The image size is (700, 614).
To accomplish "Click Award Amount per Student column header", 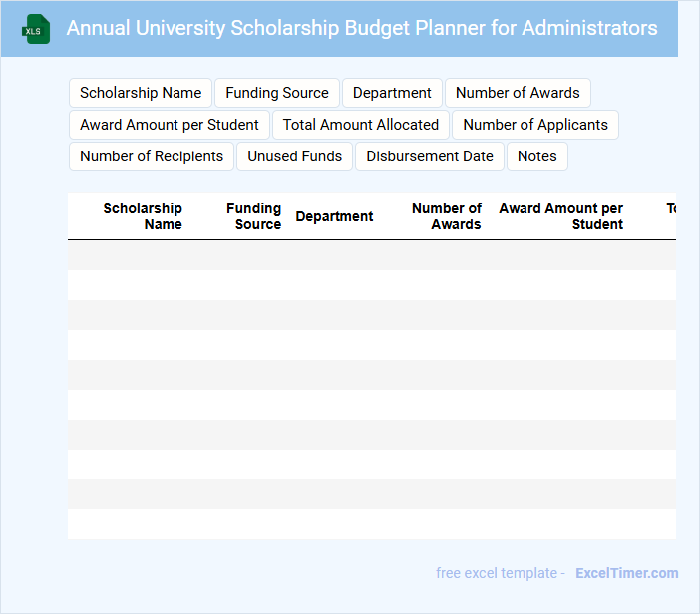I will pyautogui.click(x=561, y=216).
